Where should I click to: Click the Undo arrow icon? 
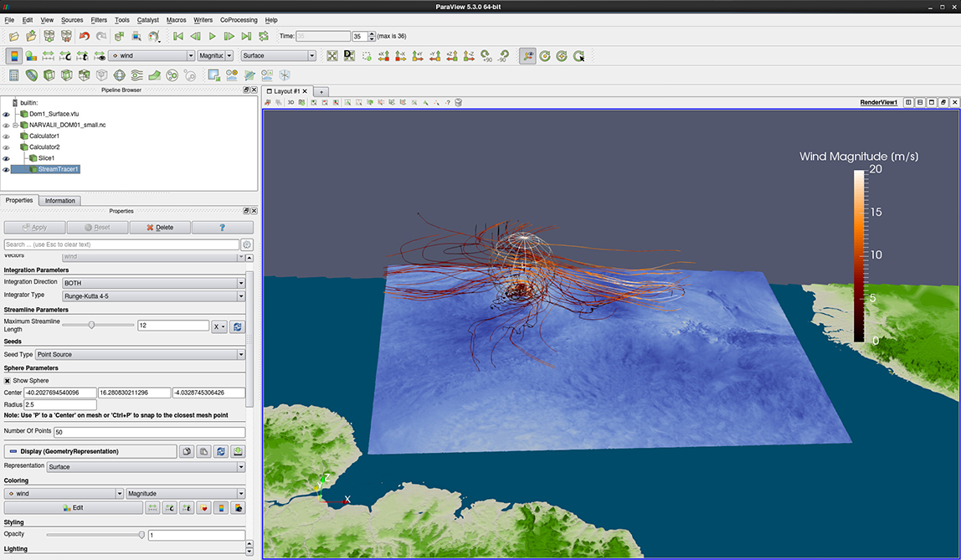pyautogui.click(x=84, y=36)
